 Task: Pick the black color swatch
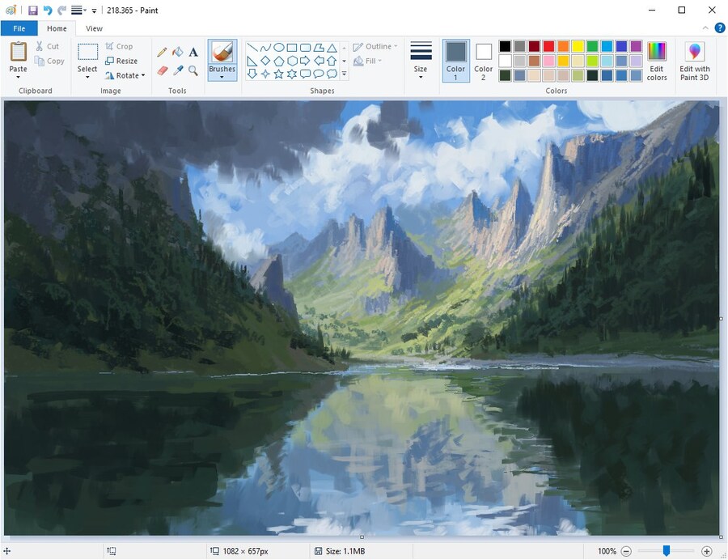(505, 46)
